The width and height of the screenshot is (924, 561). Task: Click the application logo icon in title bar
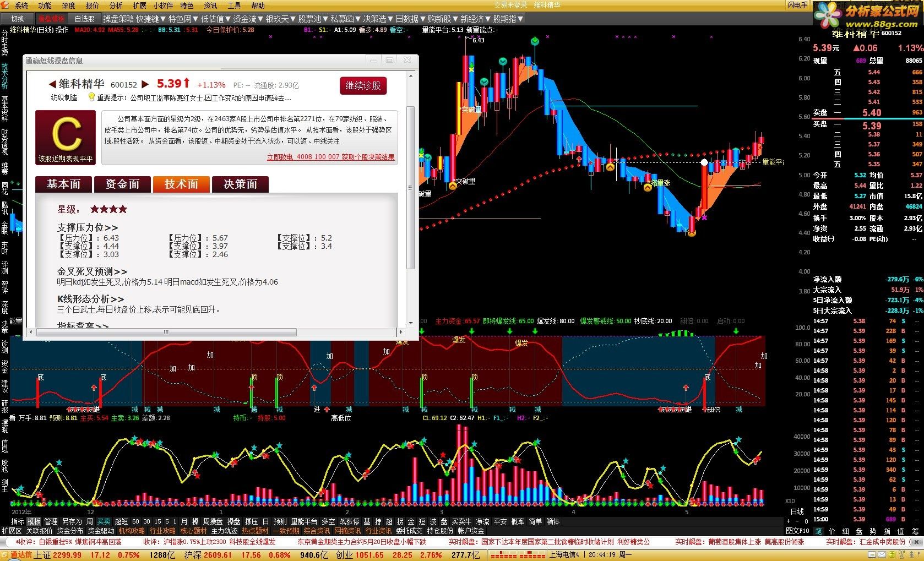pyautogui.click(x=6, y=6)
